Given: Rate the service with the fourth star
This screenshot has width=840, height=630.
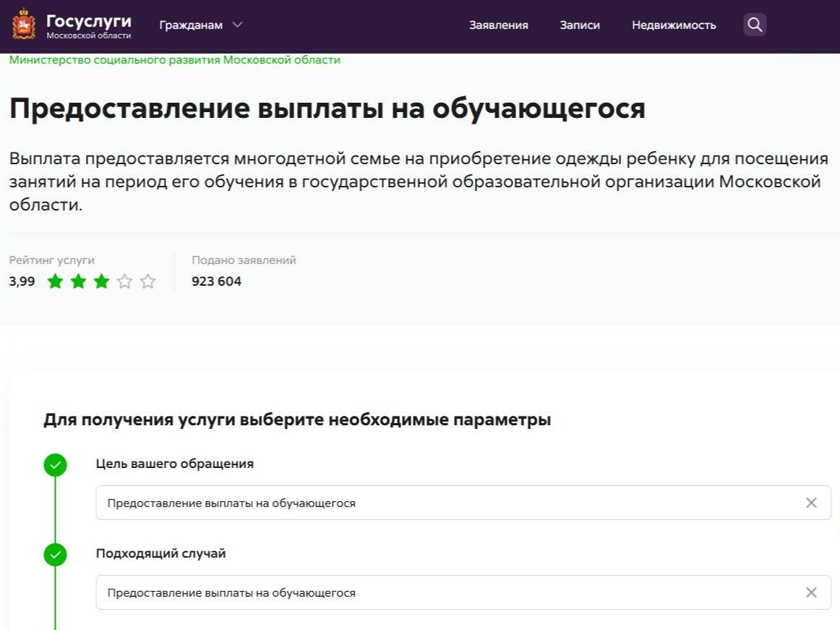Looking at the screenshot, I should pyautogui.click(x=124, y=281).
